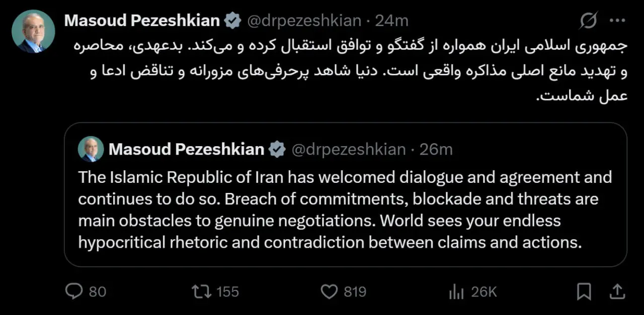
Task: View analytics icon showing 26K views
Action: tap(456, 291)
